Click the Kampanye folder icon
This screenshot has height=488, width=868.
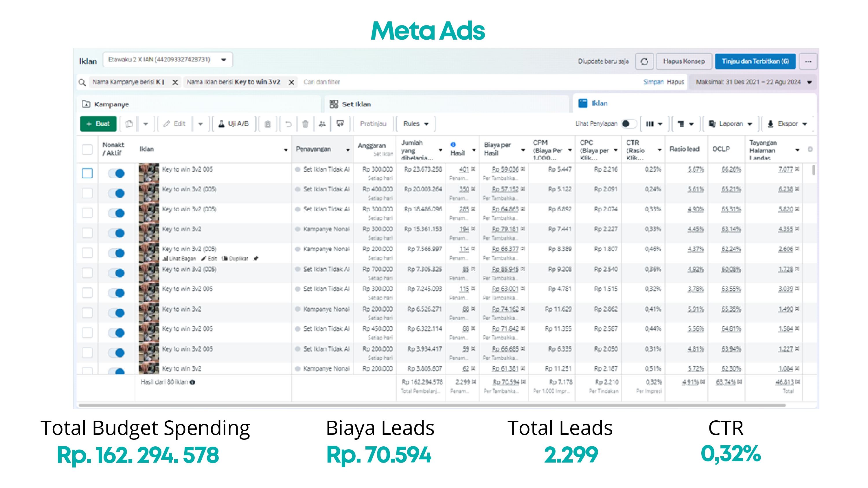point(86,104)
